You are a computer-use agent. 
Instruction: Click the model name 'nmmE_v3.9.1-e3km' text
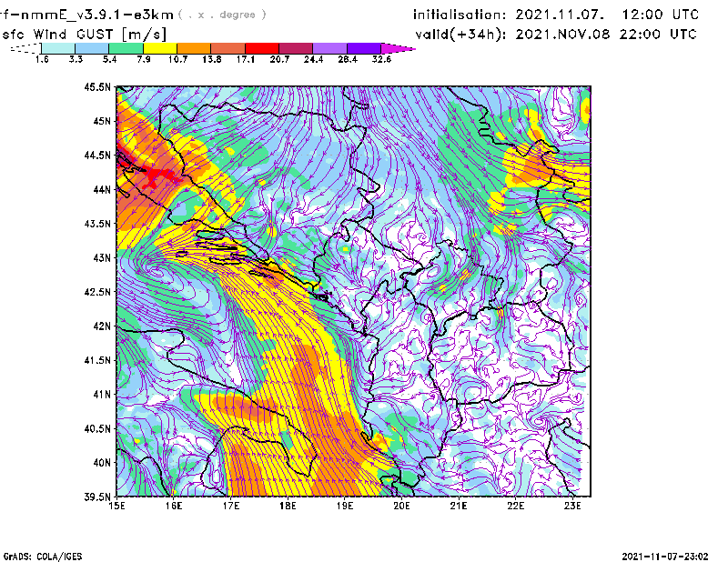point(97,15)
